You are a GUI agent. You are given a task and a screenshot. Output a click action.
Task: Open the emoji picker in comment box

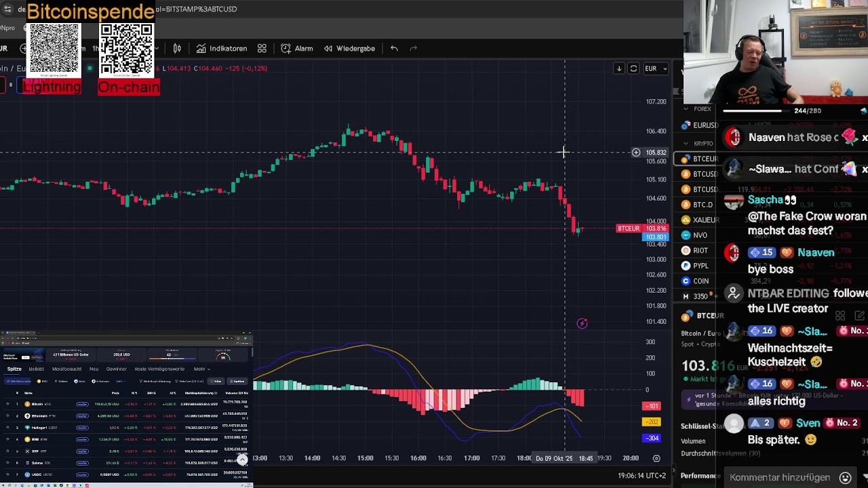point(845,477)
